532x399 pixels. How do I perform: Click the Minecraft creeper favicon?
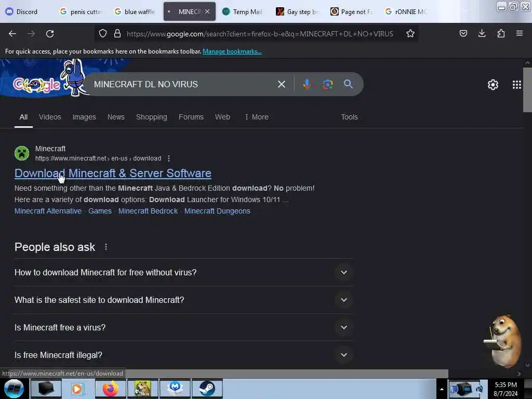pos(22,153)
